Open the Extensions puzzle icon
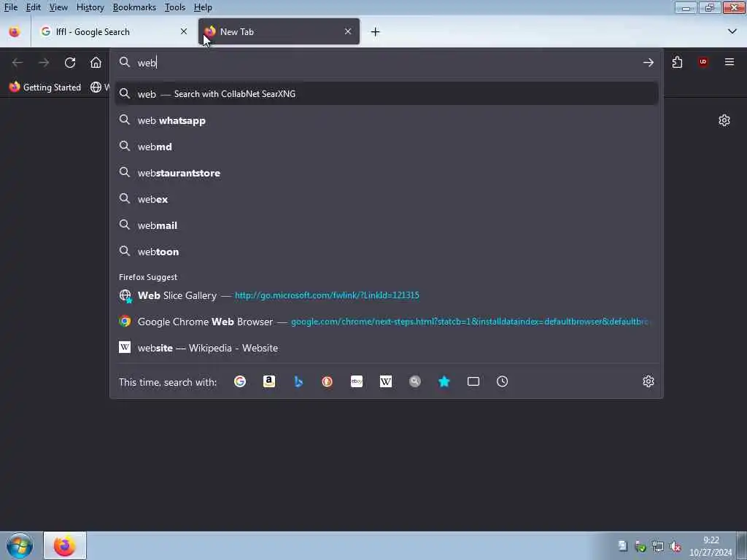Screen dimensions: 747x560 (677, 63)
